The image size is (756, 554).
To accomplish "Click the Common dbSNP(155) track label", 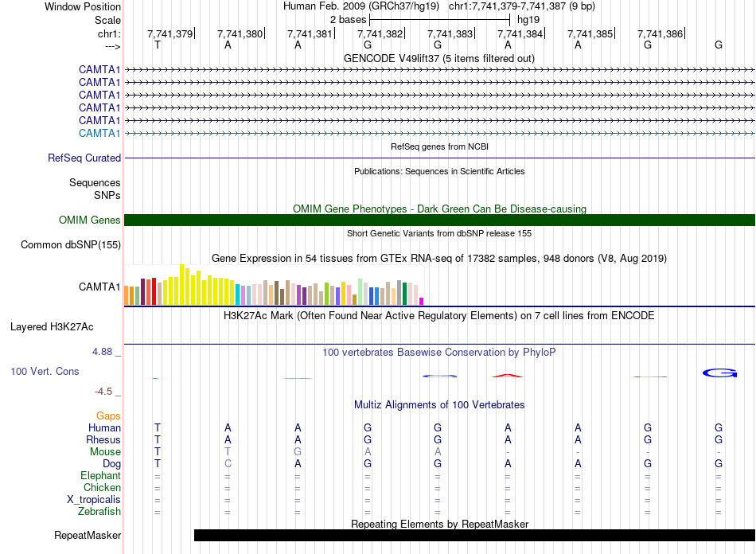I will pyautogui.click(x=70, y=245).
